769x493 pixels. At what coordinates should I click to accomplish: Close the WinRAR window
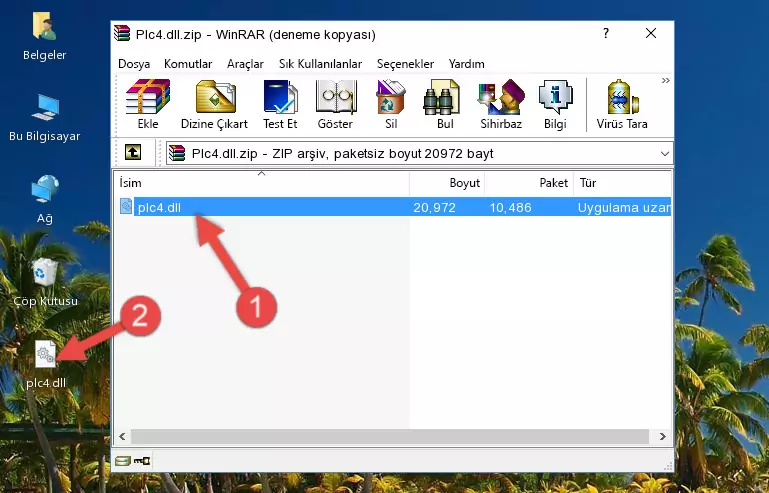(x=651, y=33)
